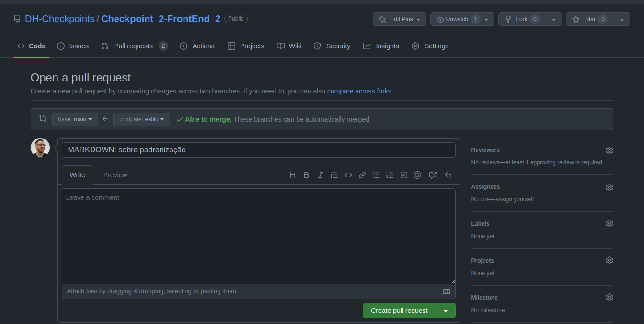Image resolution: width=644 pixels, height=324 pixels.
Task: Fork the repository
Action: (x=522, y=19)
